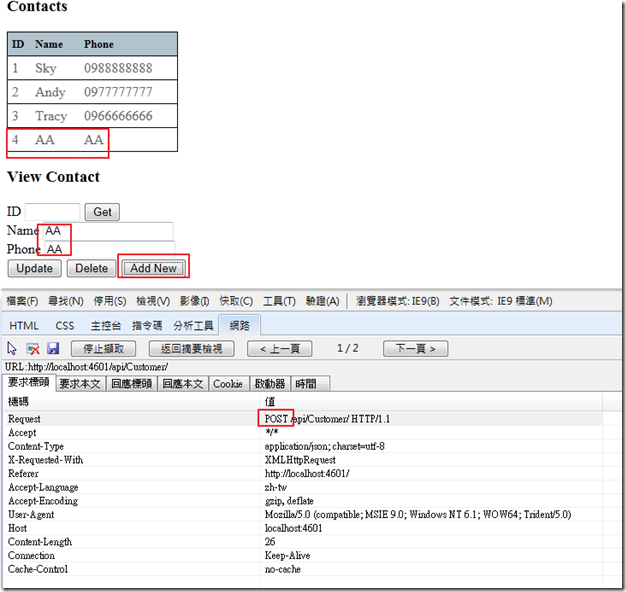Screen dimensions: 626x592
Task: Click the 停止擷取 button
Action: point(103,348)
